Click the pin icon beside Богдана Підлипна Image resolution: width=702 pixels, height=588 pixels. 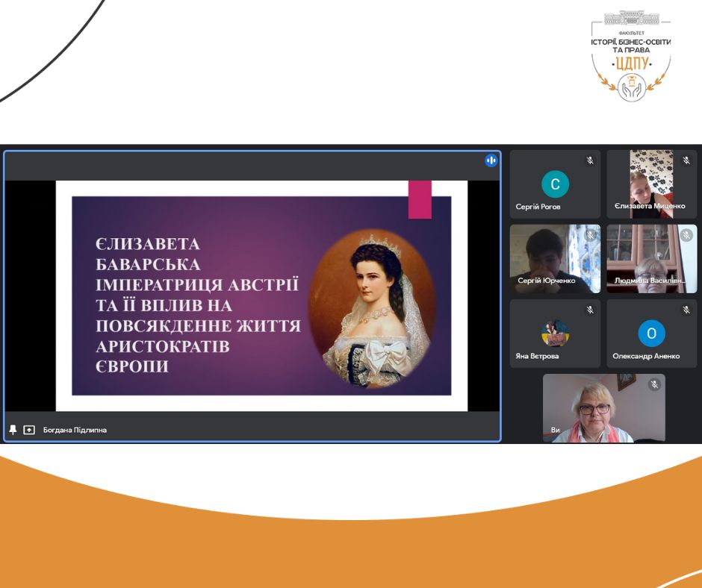[x=13, y=430]
